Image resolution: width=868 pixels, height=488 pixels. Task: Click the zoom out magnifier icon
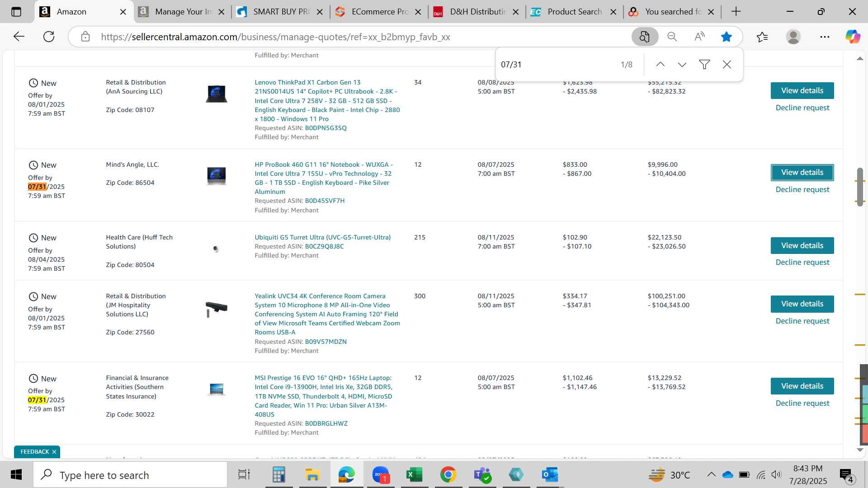672,37
